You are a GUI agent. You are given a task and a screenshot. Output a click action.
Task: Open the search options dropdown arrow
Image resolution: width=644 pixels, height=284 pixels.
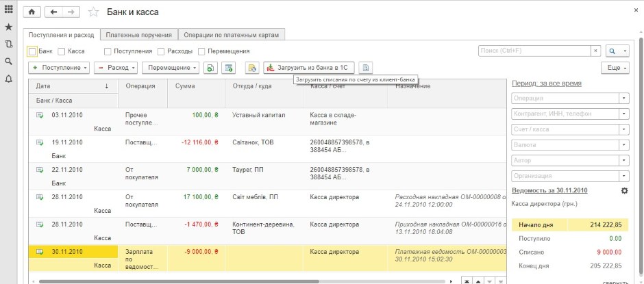[624, 51]
